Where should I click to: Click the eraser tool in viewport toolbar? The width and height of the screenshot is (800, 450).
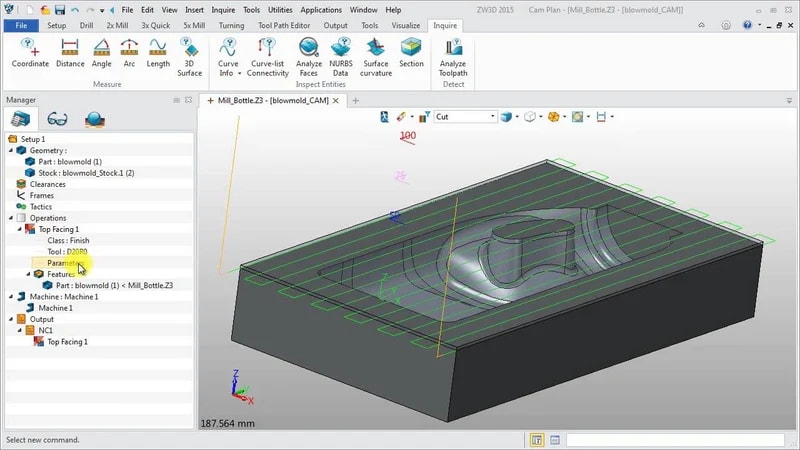[x=402, y=117]
